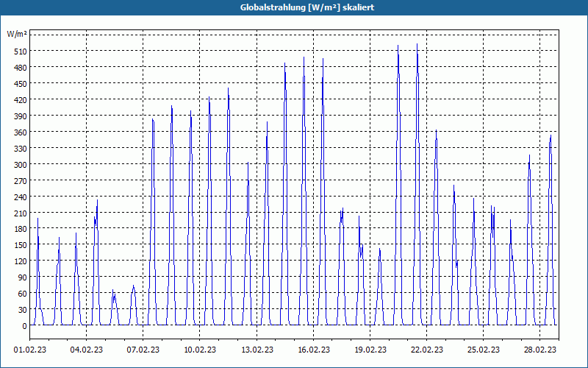The height and width of the screenshot is (368, 588).
Task: Click the date label 07.02.23
Action: click(x=143, y=350)
